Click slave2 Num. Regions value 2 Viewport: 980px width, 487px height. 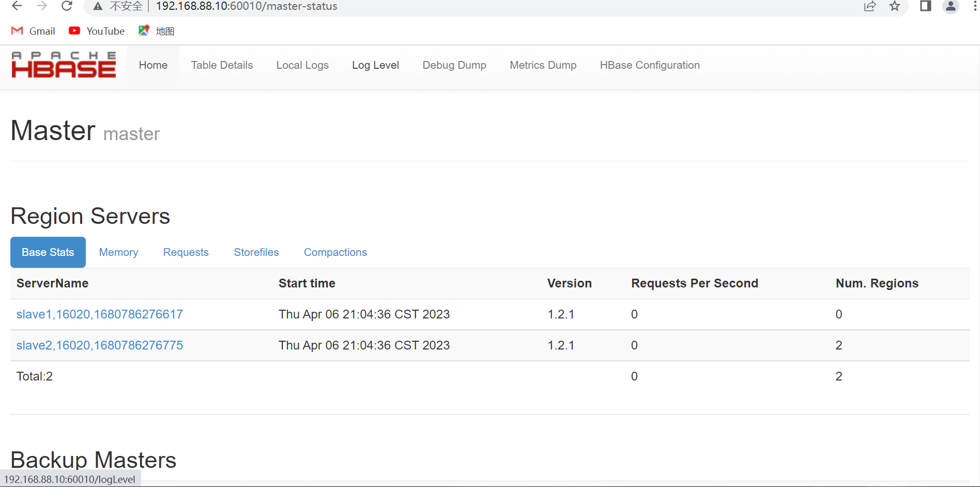coord(839,345)
